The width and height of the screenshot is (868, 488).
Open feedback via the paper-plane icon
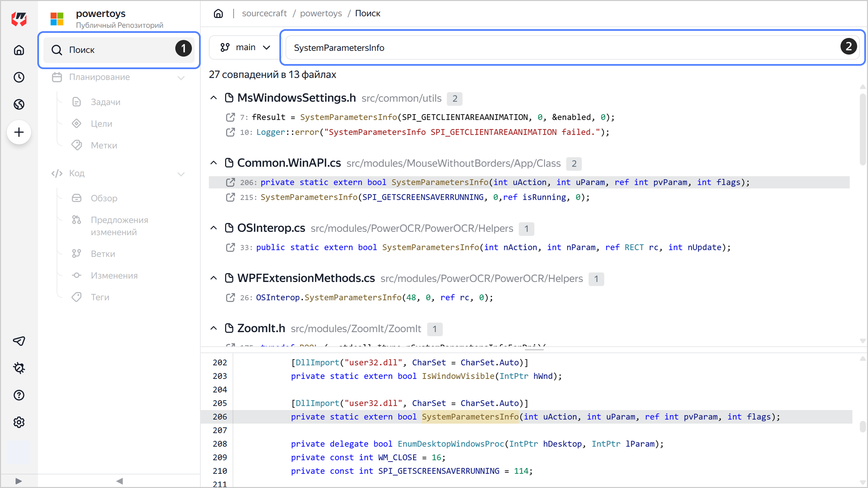19,341
